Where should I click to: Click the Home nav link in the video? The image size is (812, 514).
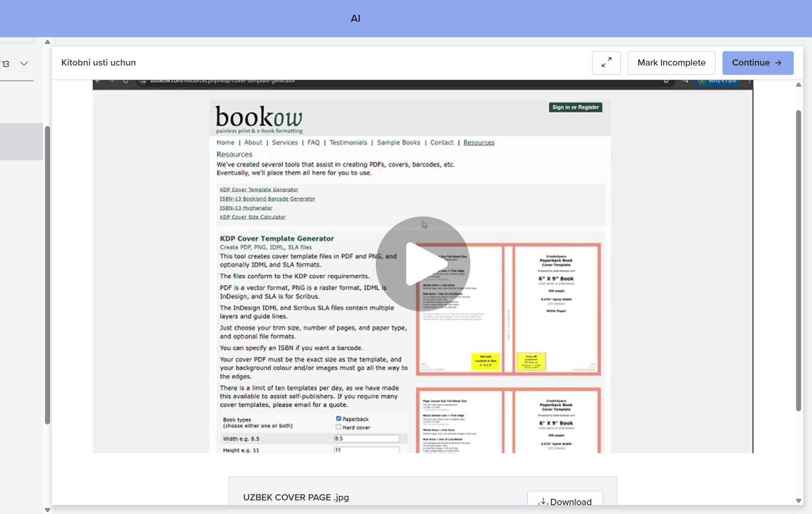coord(225,142)
